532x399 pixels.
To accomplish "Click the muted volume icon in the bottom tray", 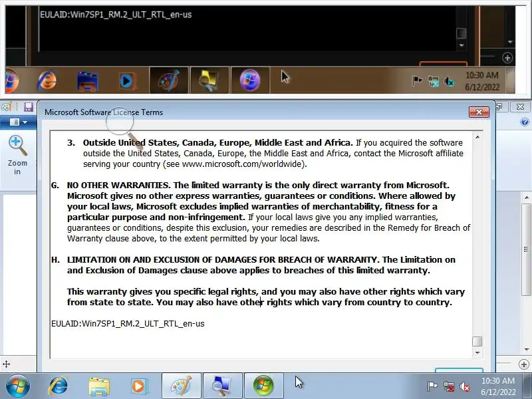I will click(464, 386).
